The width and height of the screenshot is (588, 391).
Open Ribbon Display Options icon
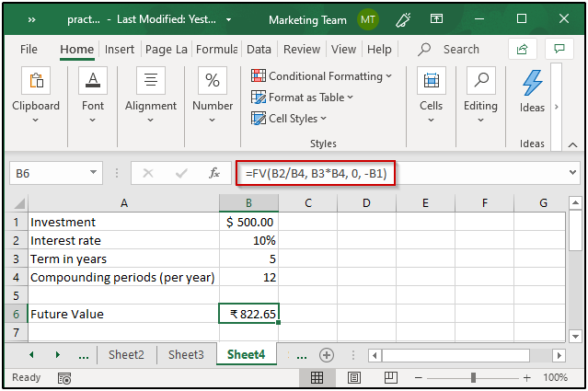pyautogui.click(x=436, y=18)
